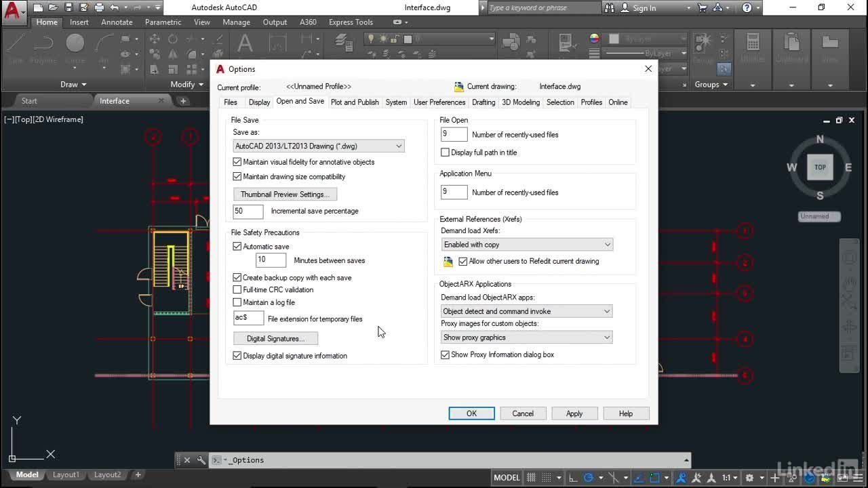Toggle Maintain drawing size compatibility checkbox
Screen dimensions: 868x488
pos(237,176)
